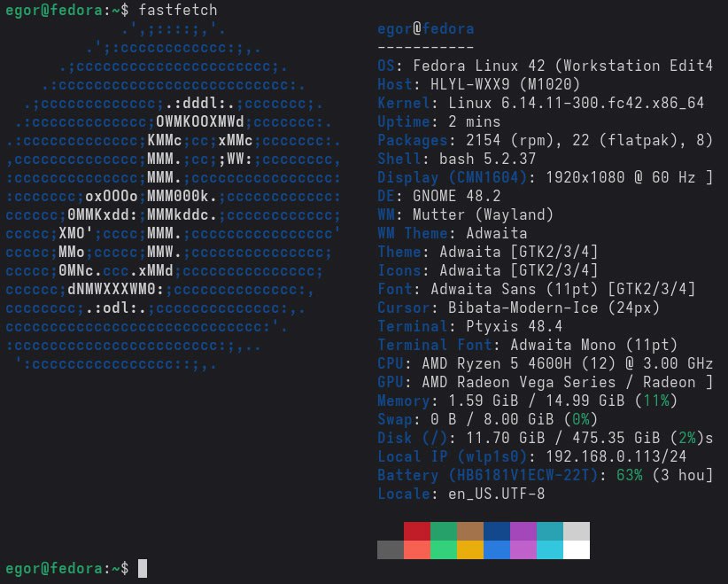Click the egor@fedora header above the dashes

(425, 29)
